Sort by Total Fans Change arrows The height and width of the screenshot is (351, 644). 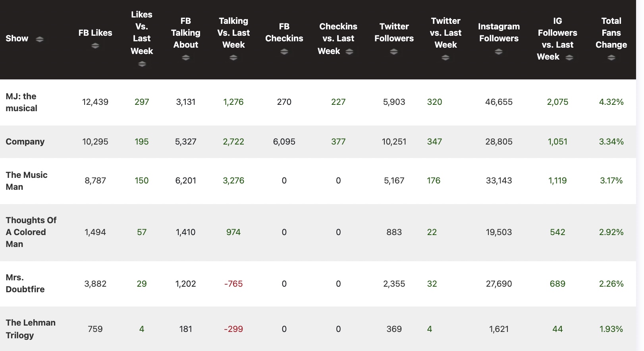[611, 58]
